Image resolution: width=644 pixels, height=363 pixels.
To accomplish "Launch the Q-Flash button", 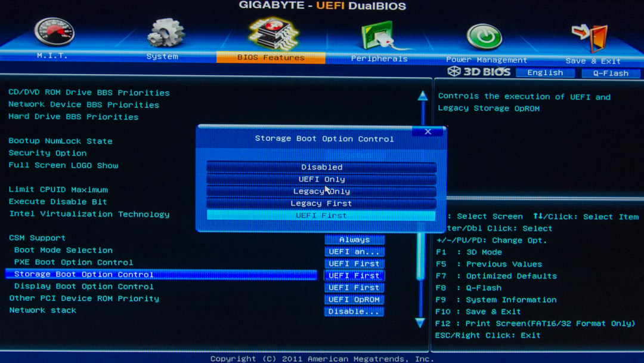I will point(611,73).
